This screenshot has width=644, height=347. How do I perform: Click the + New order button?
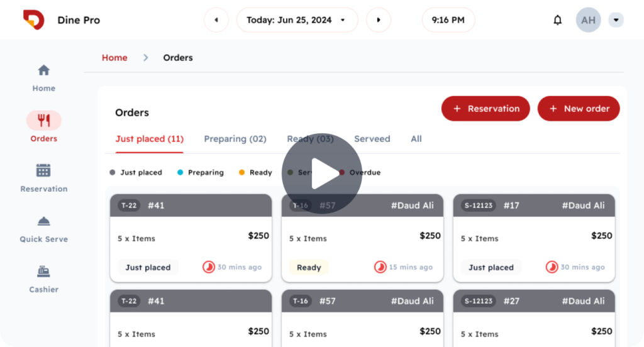[x=579, y=108]
